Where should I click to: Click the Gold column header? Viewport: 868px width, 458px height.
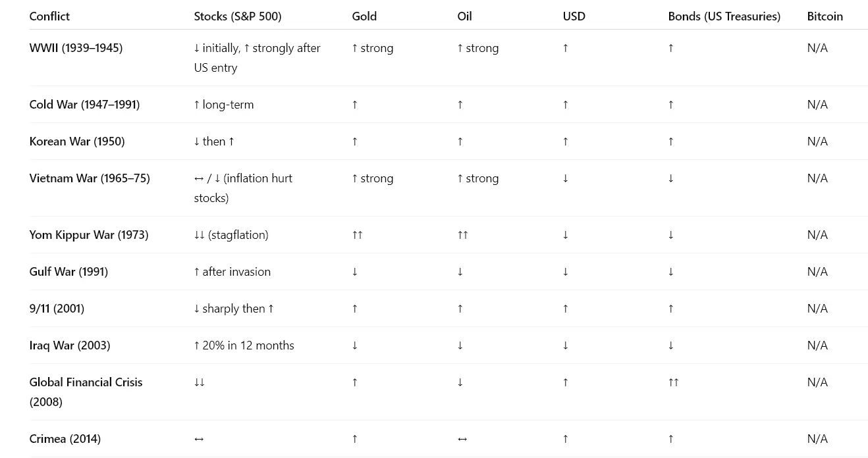(x=364, y=16)
